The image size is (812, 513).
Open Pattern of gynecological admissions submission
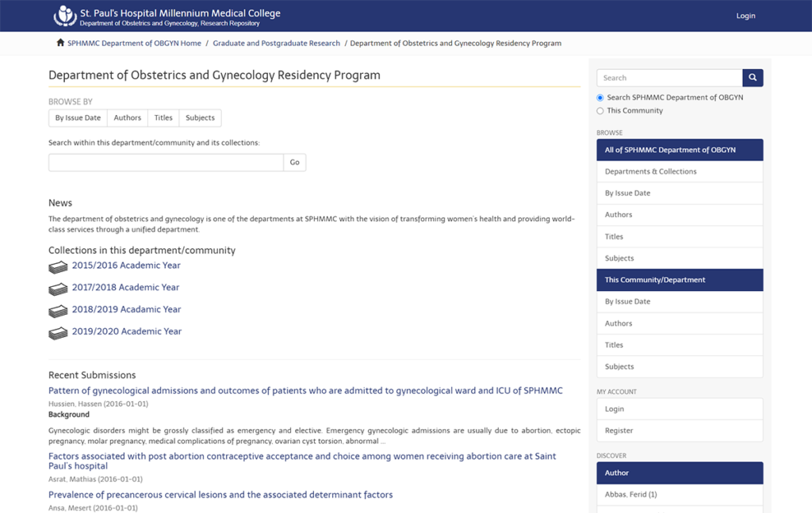click(x=305, y=390)
